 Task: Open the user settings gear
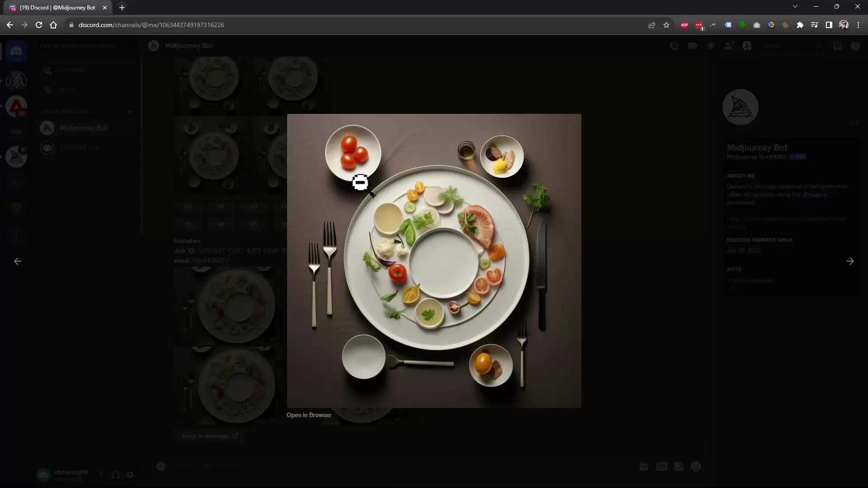(x=130, y=475)
